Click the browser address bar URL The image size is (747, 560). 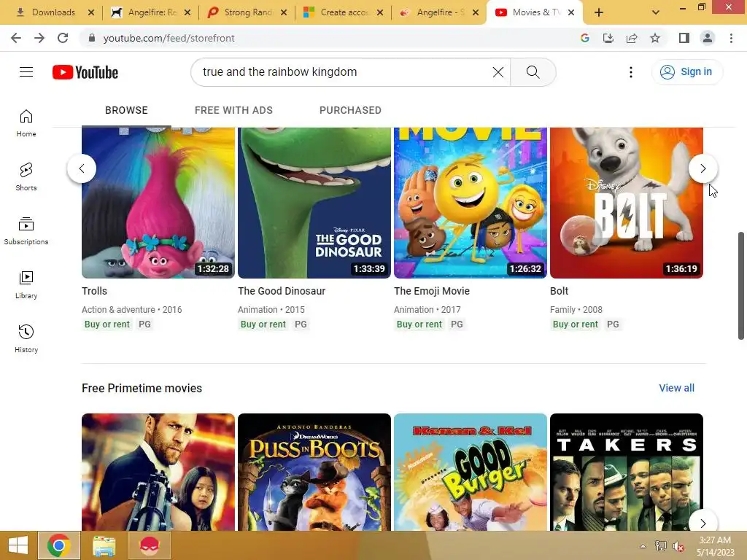coord(169,38)
